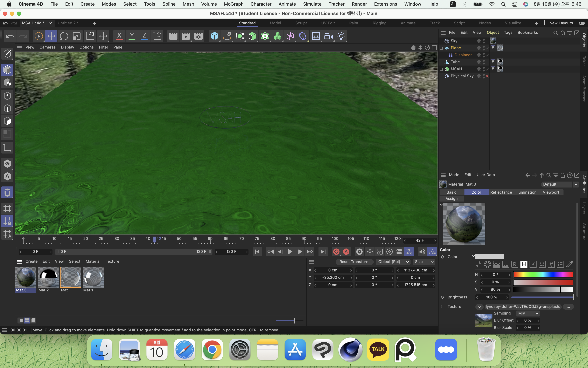Add a Camera object

click(328, 36)
